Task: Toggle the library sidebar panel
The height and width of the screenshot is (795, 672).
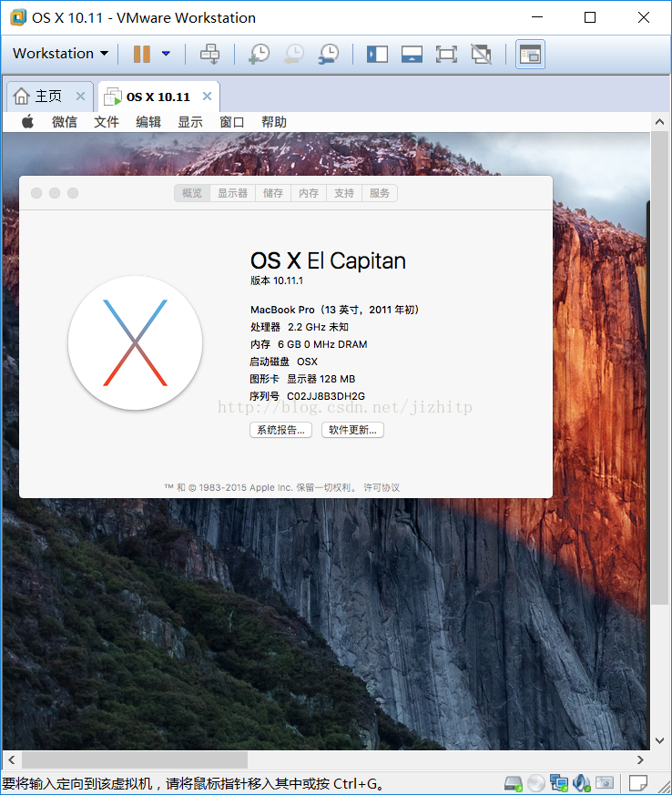Action: pyautogui.click(x=377, y=54)
